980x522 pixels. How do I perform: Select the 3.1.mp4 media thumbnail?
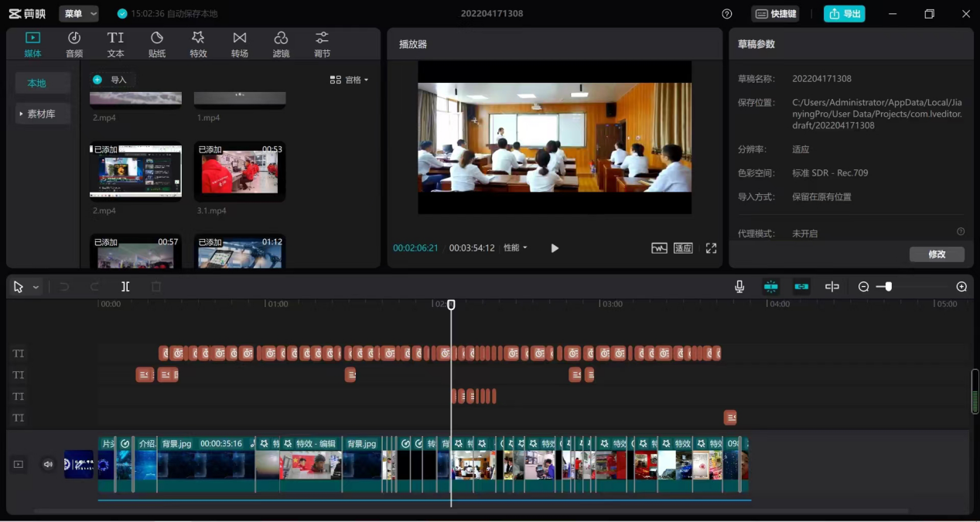point(239,171)
